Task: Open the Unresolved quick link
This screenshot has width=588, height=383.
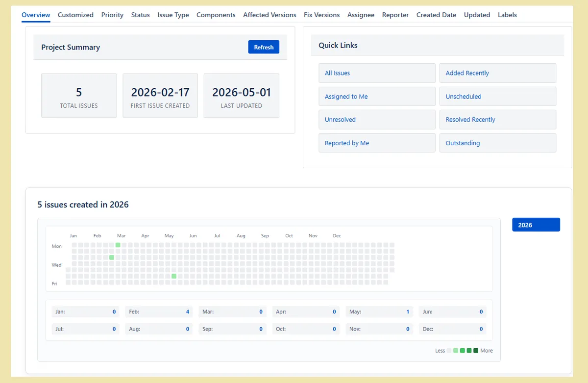Action: pos(377,120)
